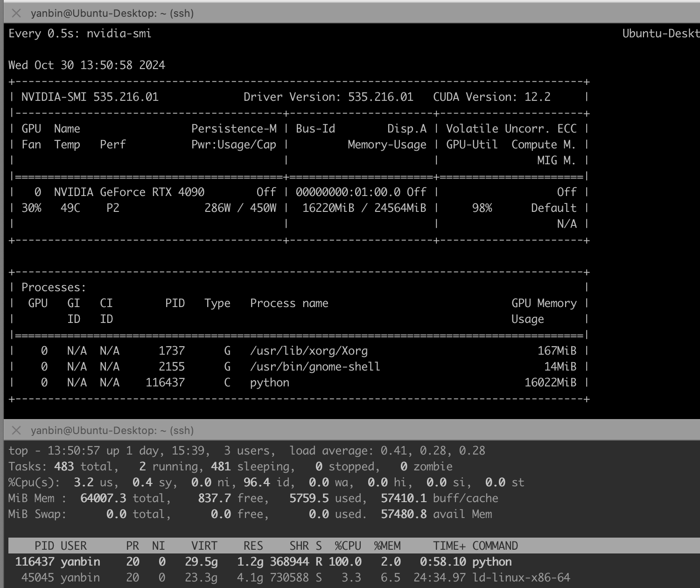Select the upper pane's yanbin@Ubuntu-Desktop title

(x=112, y=13)
